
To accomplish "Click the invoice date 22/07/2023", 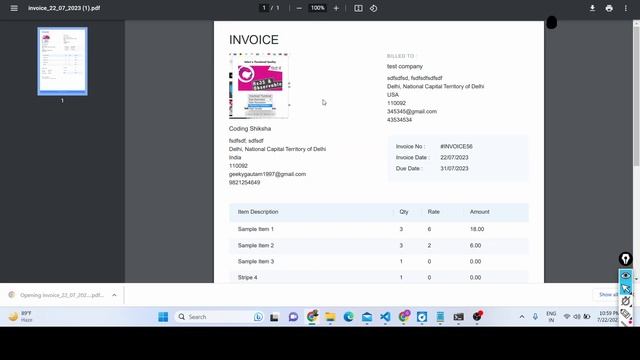I will click(454, 157).
